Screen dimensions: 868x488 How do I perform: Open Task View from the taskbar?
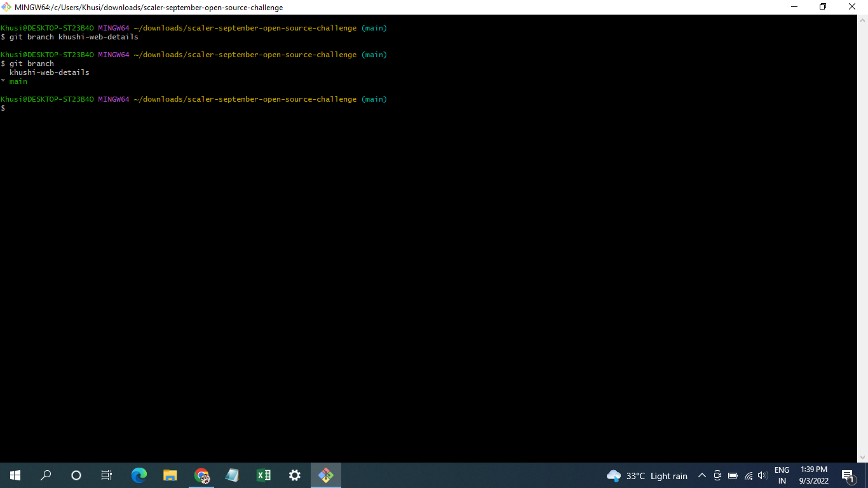tap(106, 475)
